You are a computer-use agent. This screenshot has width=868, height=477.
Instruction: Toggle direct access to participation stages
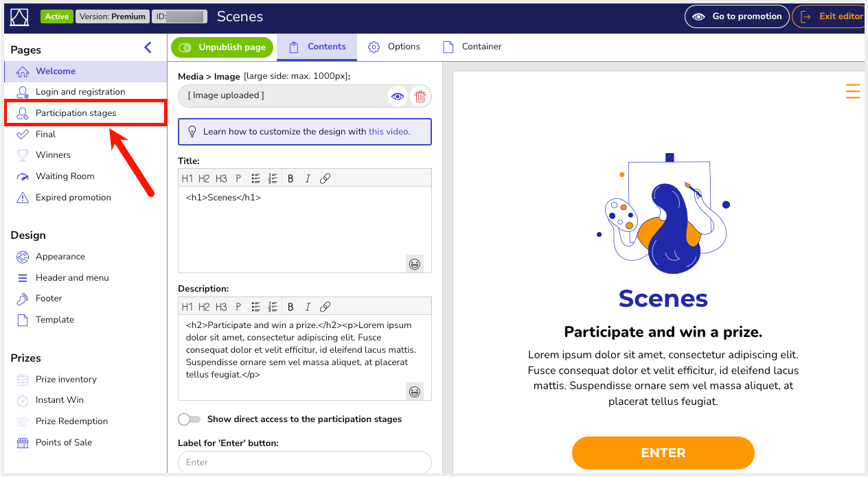coord(190,419)
